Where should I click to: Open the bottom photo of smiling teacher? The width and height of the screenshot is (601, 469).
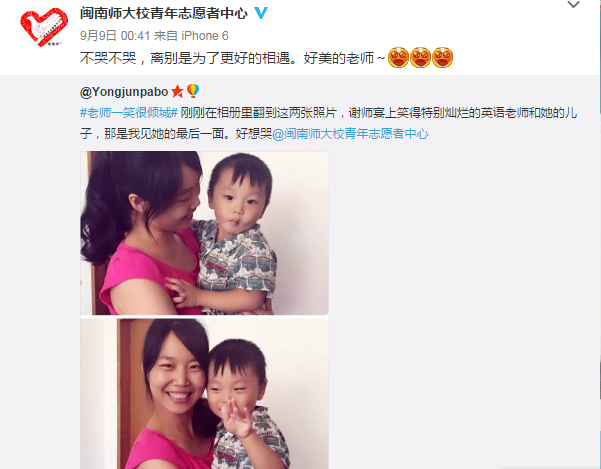pos(204,394)
